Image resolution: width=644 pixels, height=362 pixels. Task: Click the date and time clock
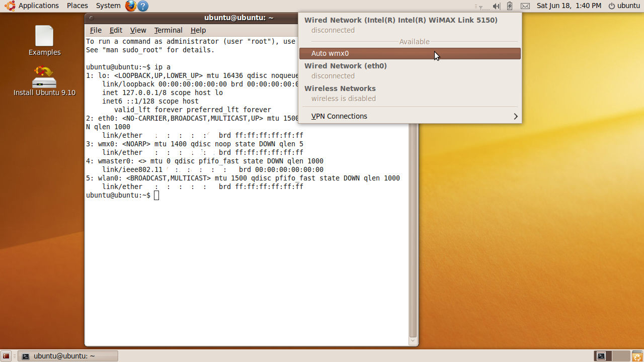(569, 6)
